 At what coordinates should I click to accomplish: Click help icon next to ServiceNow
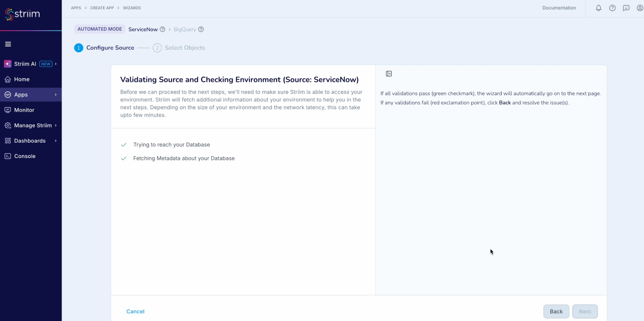coord(162,29)
